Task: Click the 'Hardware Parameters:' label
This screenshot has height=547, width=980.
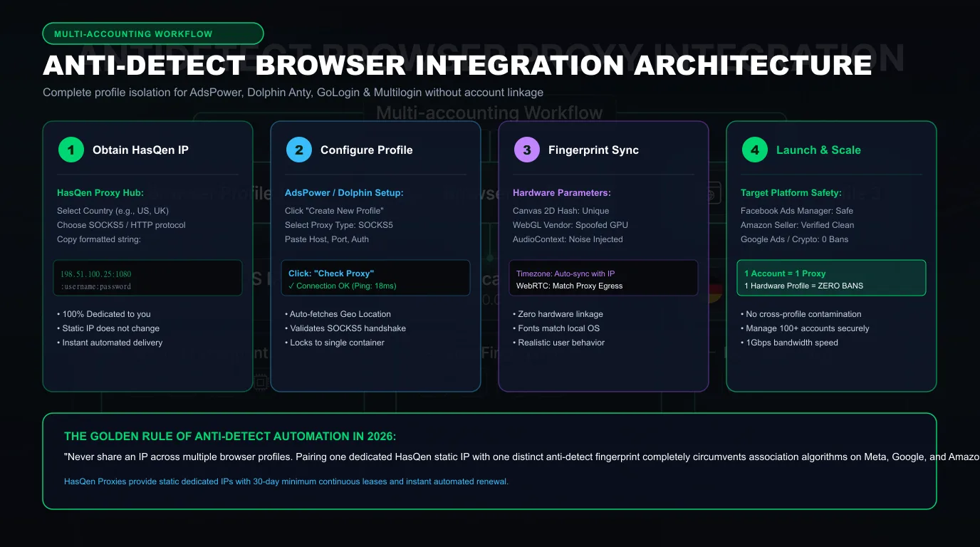Action: tap(562, 193)
